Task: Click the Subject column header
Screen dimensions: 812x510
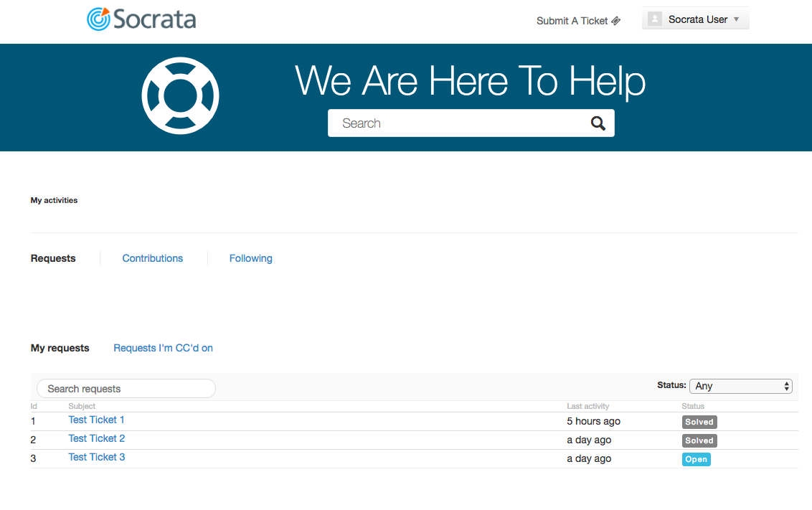Action: (82, 406)
